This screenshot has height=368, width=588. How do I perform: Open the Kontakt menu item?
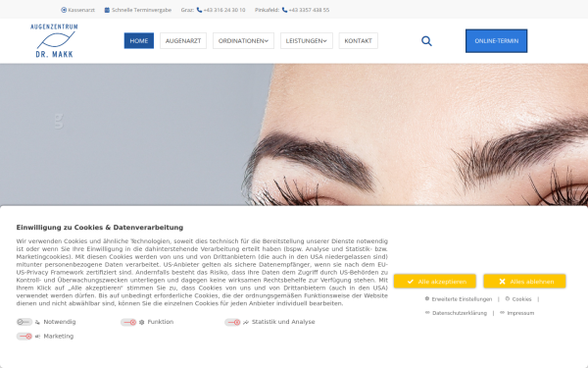coord(358,41)
